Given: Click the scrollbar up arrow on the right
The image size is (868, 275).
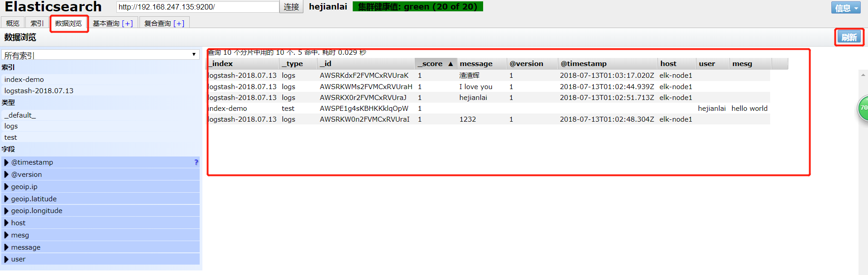Looking at the screenshot, I should [863, 75].
